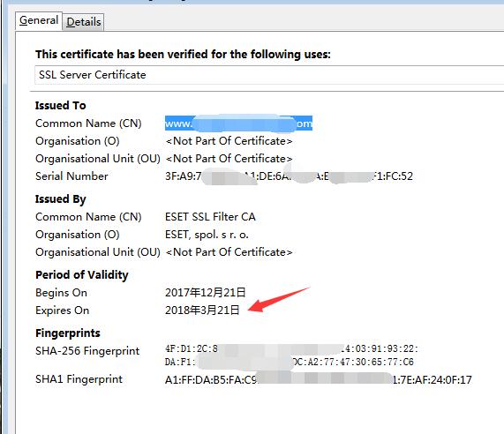Click the Issued To Organisation value
This screenshot has width=504, height=434.
click(229, 141)
